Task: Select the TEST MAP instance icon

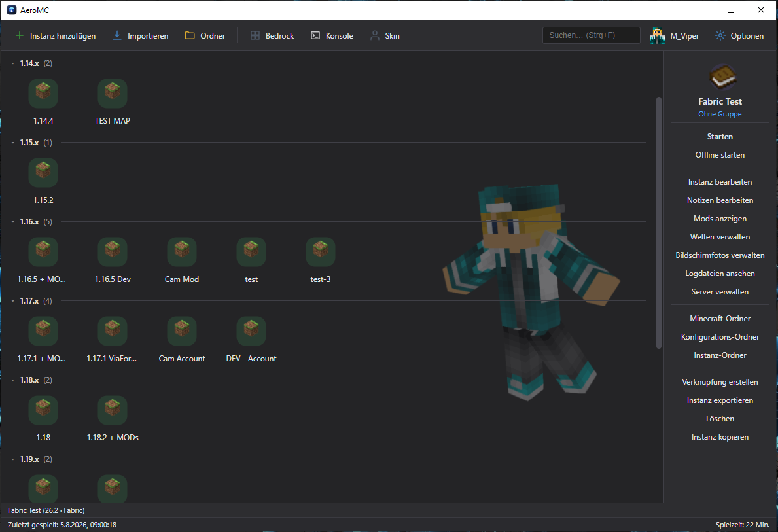Action: [x=113, y=94]
